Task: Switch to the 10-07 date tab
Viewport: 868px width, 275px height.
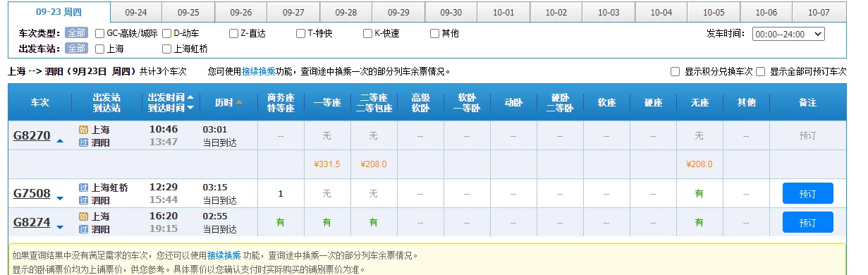Action: pyautogui.click(x=819, y=13)
